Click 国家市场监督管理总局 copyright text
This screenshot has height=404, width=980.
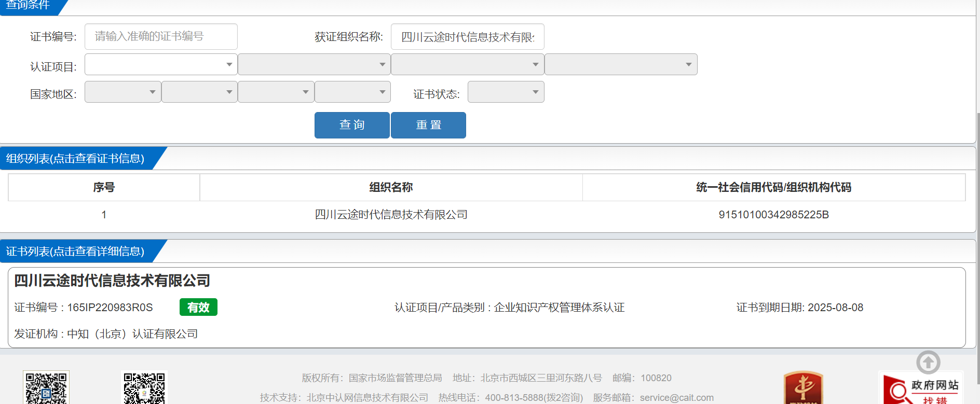pos(396,378)
